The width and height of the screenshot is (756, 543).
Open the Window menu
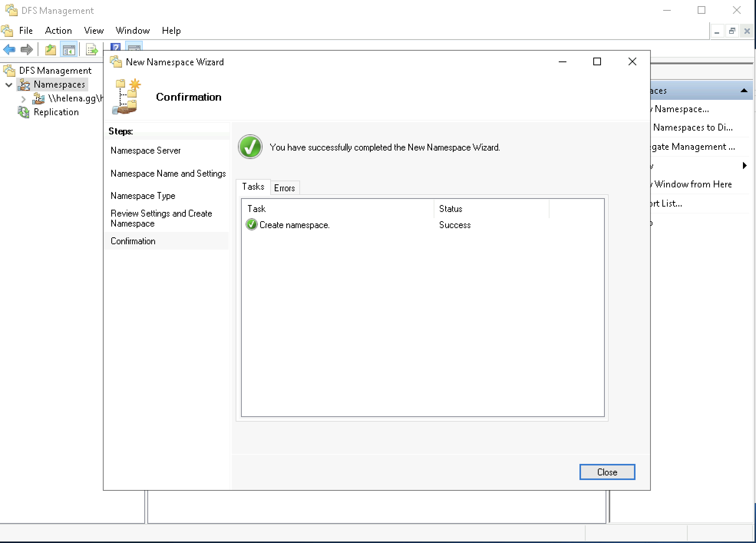click(x=132, y=31)
